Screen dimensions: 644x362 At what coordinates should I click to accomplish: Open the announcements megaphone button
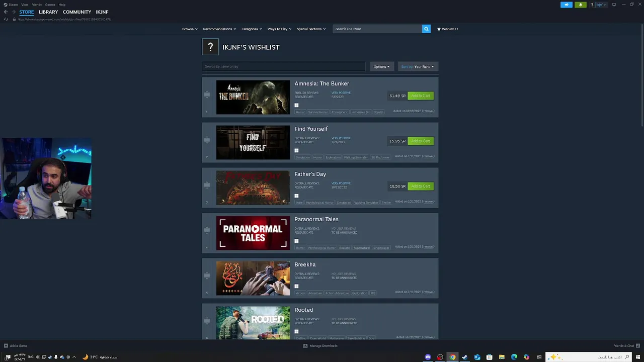tap(567, 5)
